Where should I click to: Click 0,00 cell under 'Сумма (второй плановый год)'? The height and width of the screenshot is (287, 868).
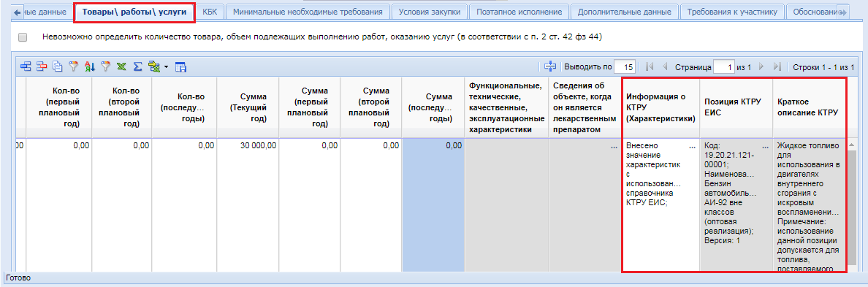point(371,205)
